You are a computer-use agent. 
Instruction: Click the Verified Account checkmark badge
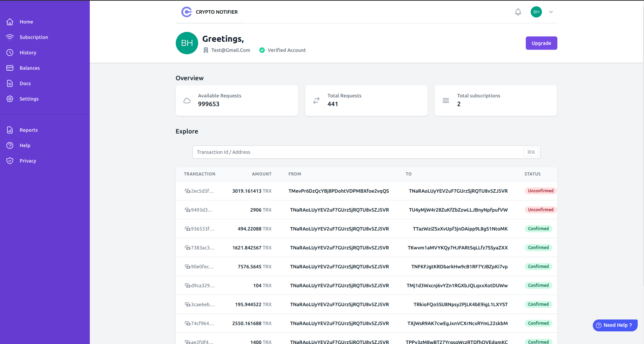click(262, 50)
